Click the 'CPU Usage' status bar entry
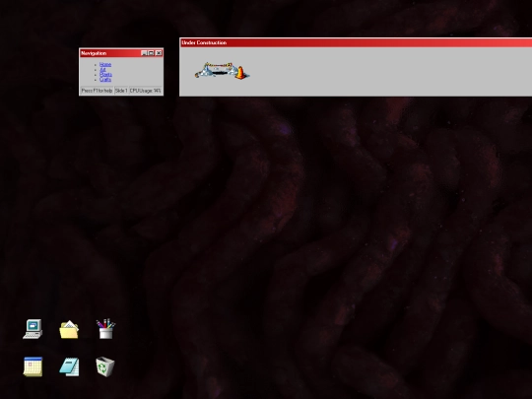The image size is (532, 399). (145, 91)
